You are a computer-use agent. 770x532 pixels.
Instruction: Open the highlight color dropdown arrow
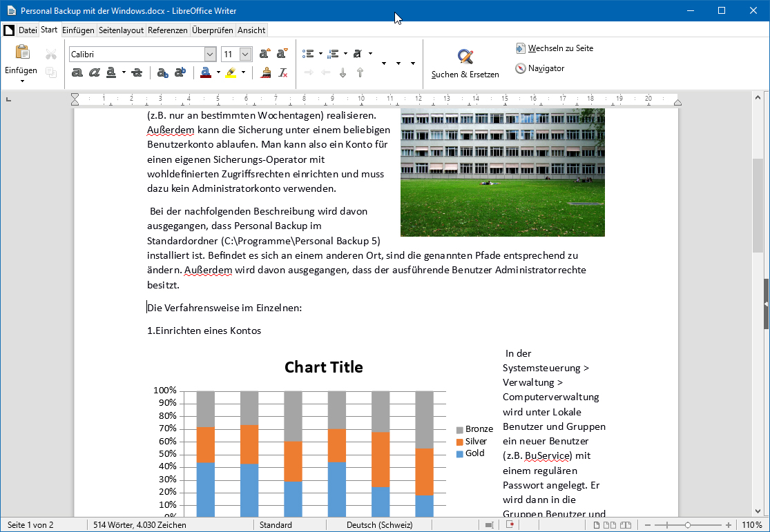pyautogui.click(x=243, y=72)
